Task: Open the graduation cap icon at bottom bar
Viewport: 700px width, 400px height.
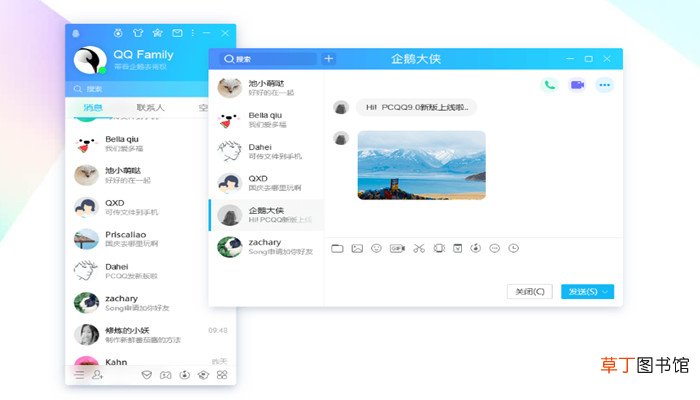Action: click(204, 375)
